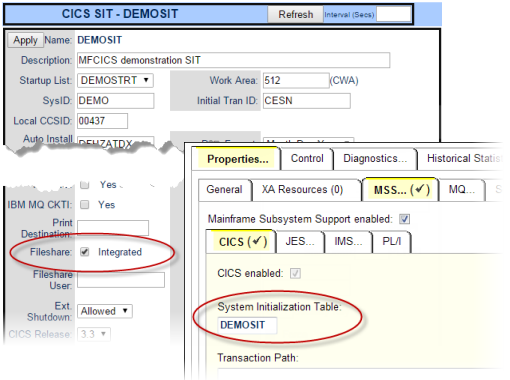
Task: Open the General tab
Action: [224, 190]
